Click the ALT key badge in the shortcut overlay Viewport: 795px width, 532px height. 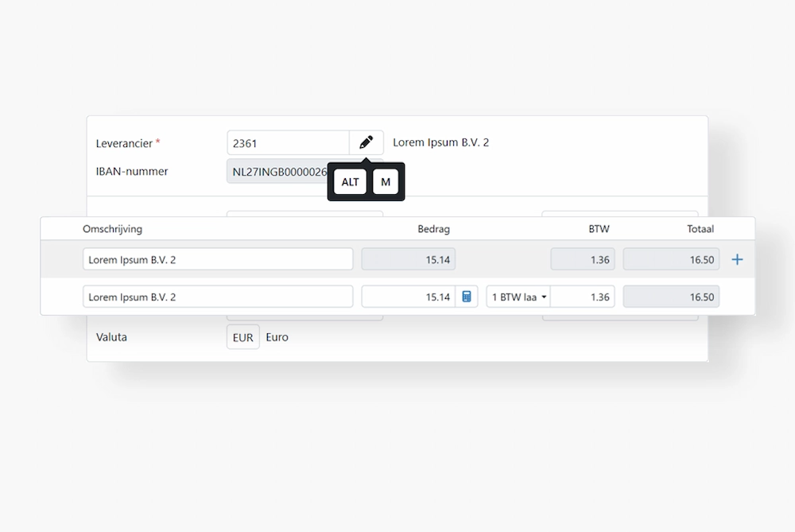[350, 182]
